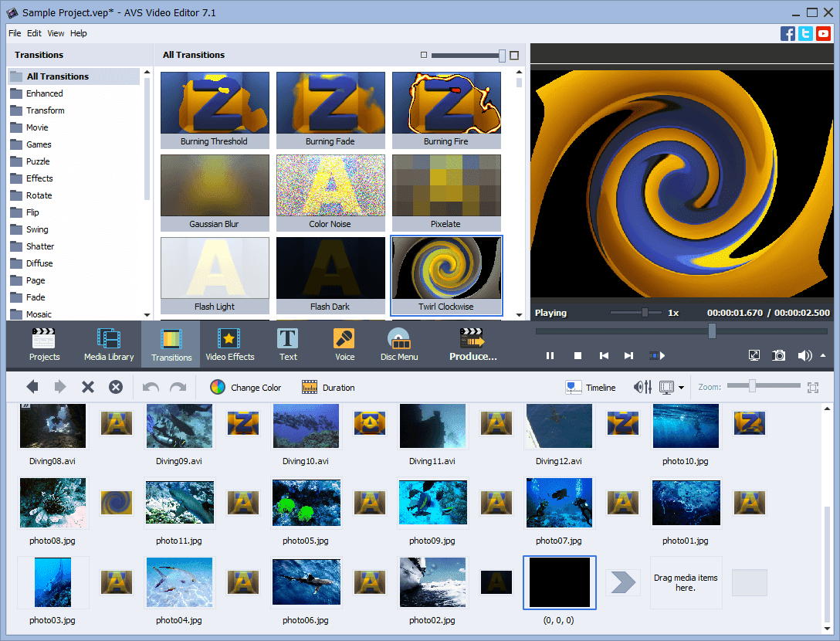This screenshot has height=641, width=840.
Task: Open the Media Library panel
Action: tap(109, 344)
